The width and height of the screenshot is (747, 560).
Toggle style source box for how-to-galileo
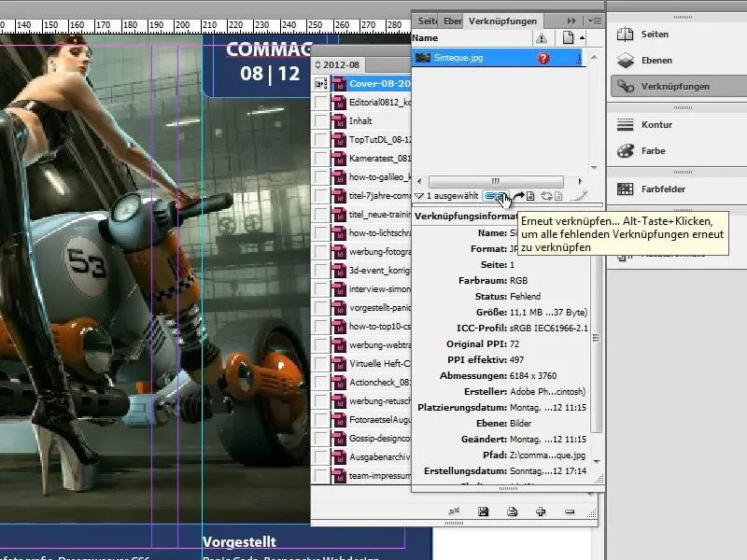tap(321, 177)
